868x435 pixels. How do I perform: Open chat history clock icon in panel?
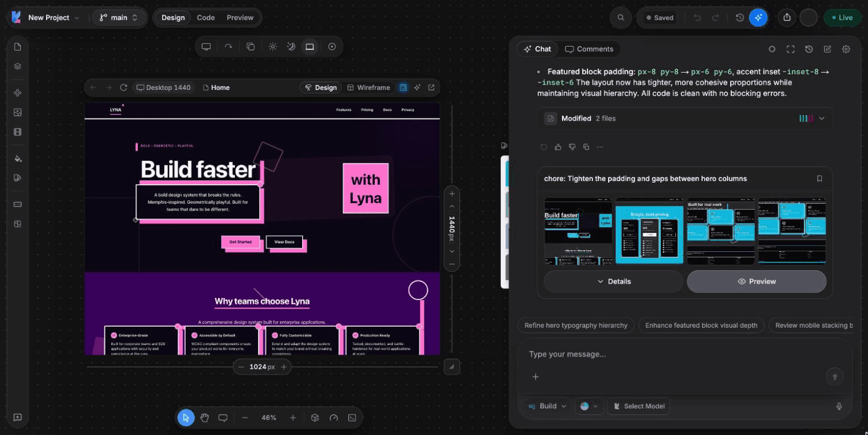pyautogui.click(x=809, y=49)
